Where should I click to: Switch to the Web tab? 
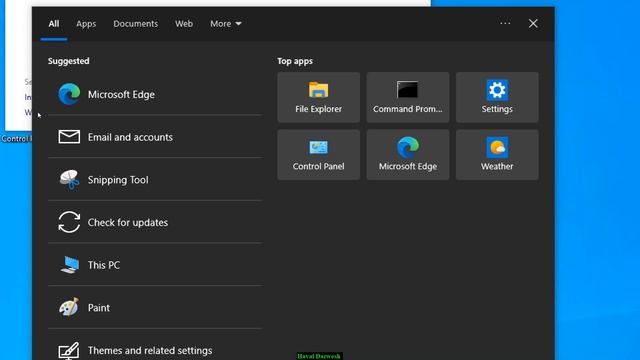tap(184, 24)
